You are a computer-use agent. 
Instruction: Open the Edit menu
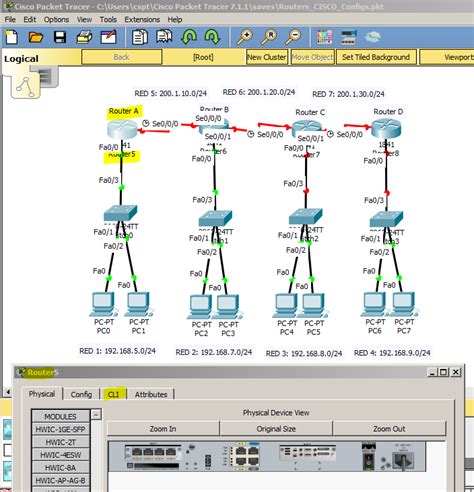click(30, 20)
